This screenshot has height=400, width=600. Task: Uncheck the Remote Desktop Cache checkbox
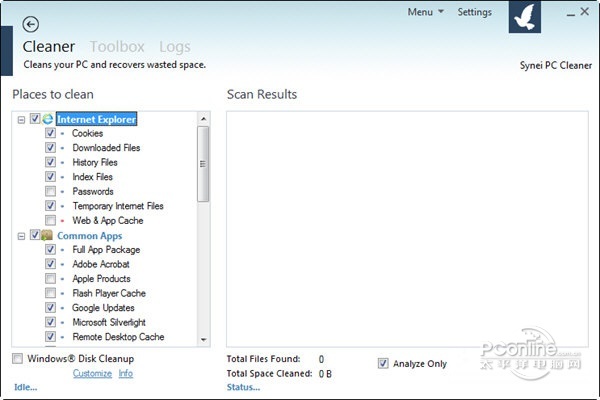pyautogui.click(x=50, y=337)
